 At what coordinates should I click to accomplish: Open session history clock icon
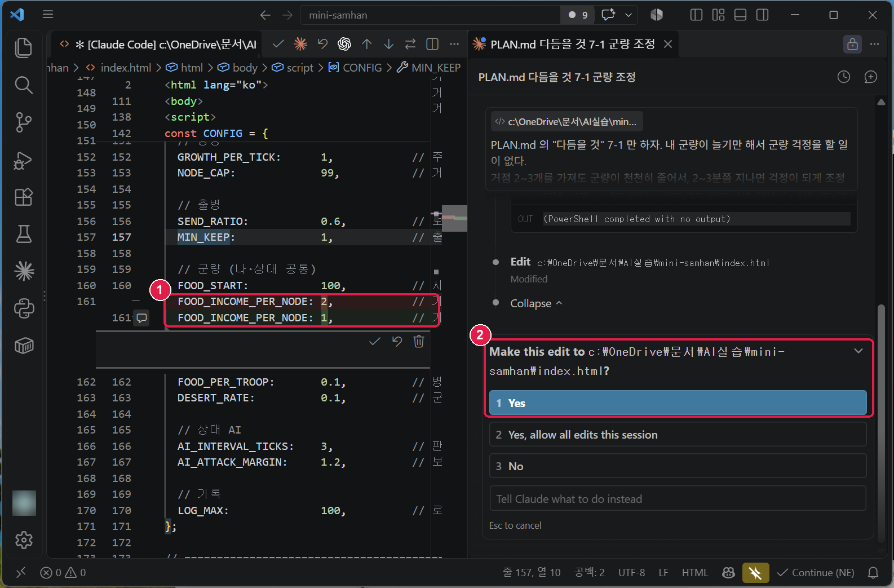click(844, 77)
